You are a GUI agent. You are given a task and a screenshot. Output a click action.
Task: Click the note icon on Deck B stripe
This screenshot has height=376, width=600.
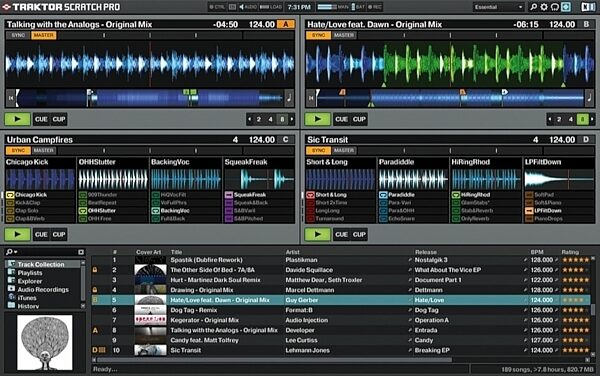coord(589,98)
